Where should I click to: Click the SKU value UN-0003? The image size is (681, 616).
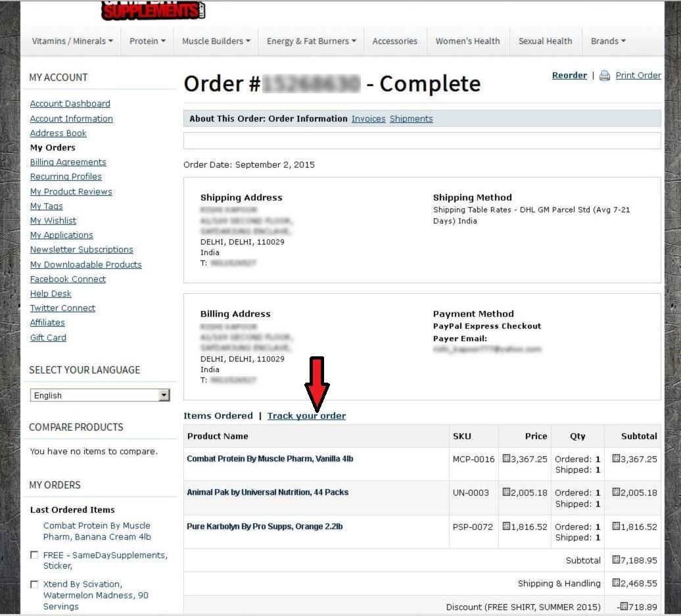(x=471, y=492)
